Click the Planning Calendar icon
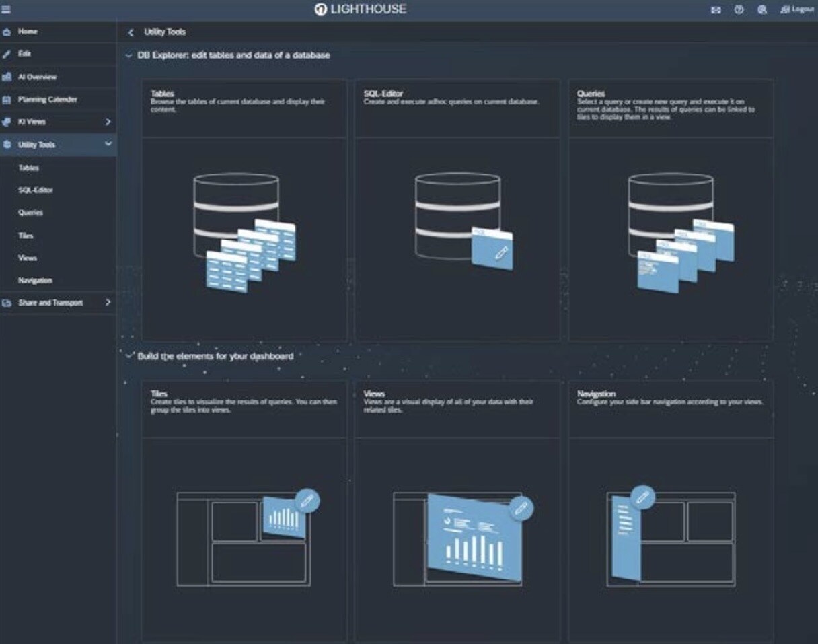Viewport: 818px width, 644px height. (7, 100)
